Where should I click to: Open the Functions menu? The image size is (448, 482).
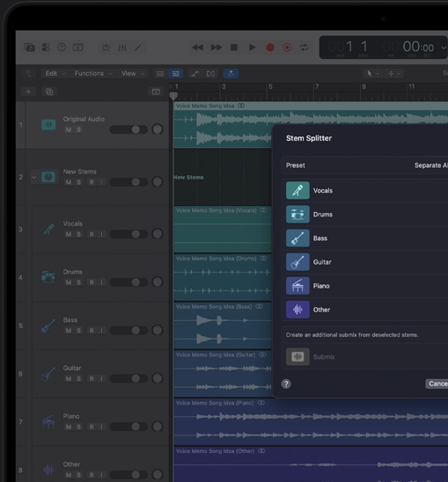pos(93,74)
